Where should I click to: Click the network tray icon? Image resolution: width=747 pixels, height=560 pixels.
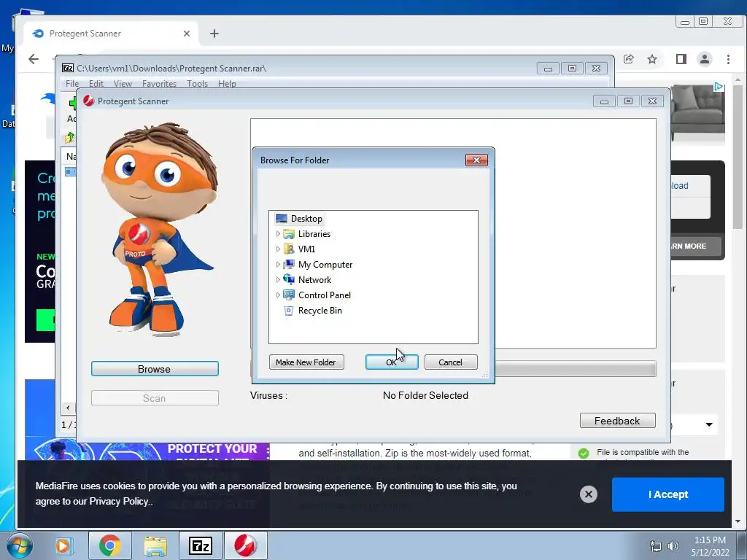(x=656, y=546)
